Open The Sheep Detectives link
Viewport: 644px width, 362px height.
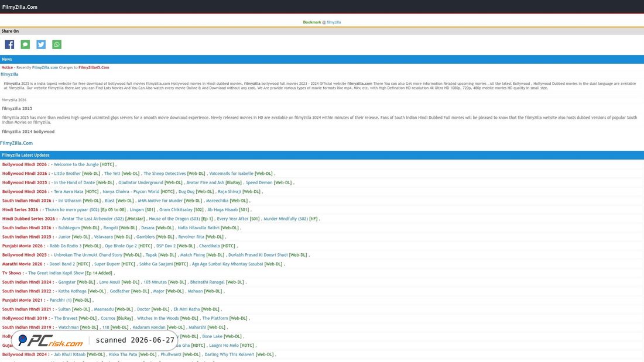(165, 174)
